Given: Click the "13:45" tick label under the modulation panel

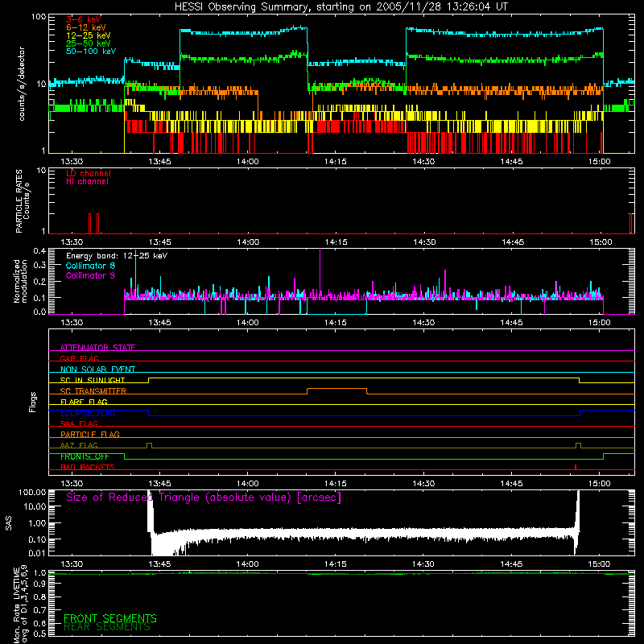Looking at the screenshot, I should coord(159,323).
